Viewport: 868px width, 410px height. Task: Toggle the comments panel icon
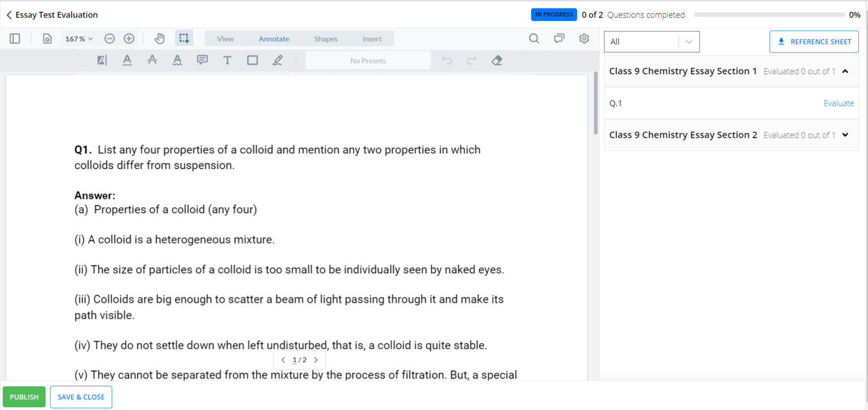(x=559, y=38)
